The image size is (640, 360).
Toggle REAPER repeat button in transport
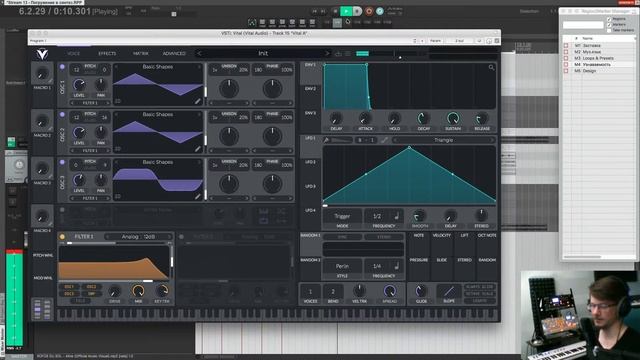point(380,11)
